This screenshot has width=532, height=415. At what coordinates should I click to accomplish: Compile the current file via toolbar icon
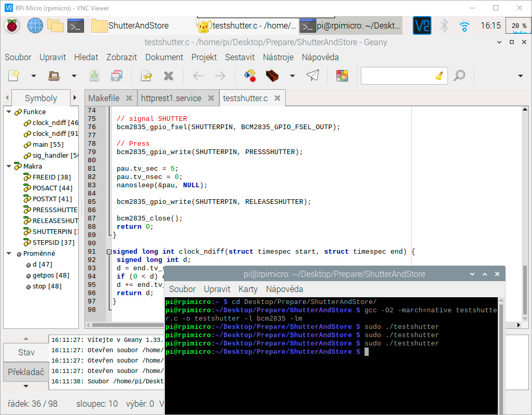tap(250, 76)
